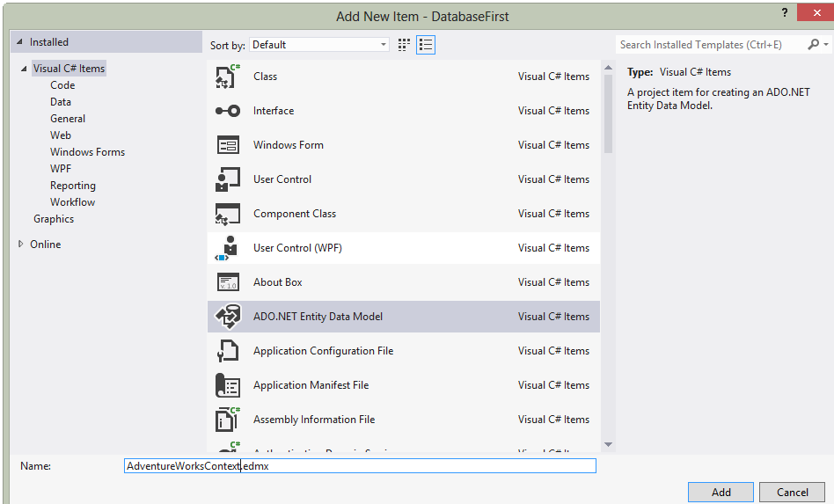Click the 'Class' template name
The height and width of the screenshot is (504, 834).
click(x=266, y=76)
